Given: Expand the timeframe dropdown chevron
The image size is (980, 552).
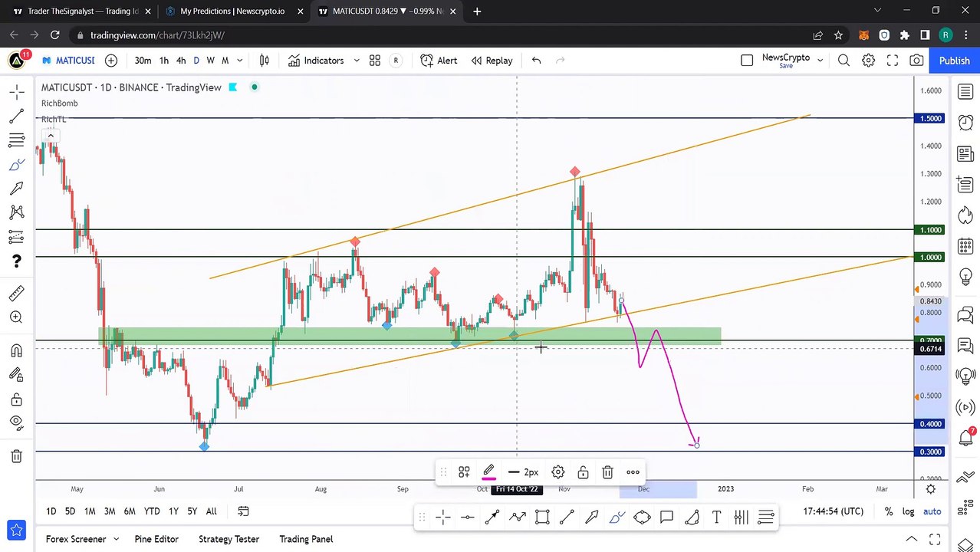Looking at the screenshot, I should [240, 61].
